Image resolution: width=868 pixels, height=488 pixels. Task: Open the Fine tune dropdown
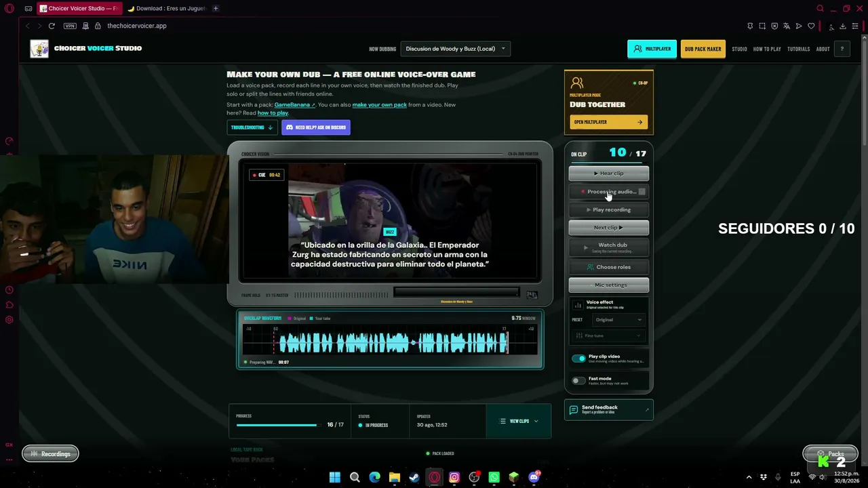[x=608, y=335]
